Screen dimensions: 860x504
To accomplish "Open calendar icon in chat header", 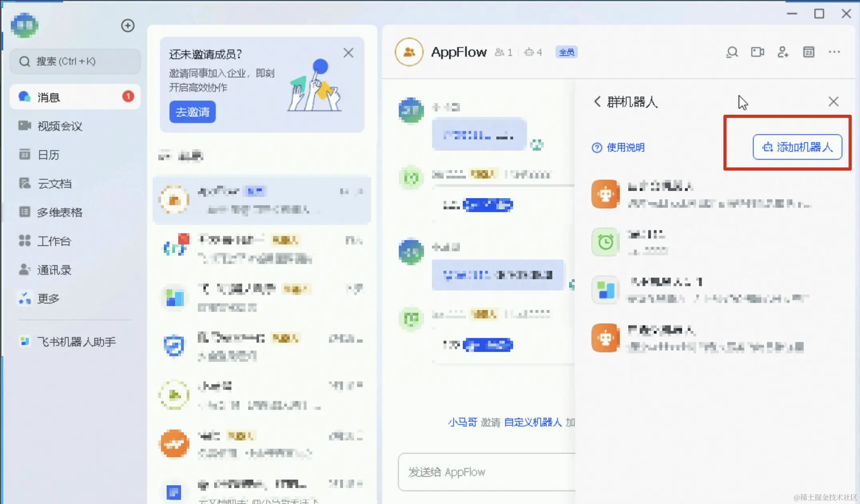I will point(808,52).
